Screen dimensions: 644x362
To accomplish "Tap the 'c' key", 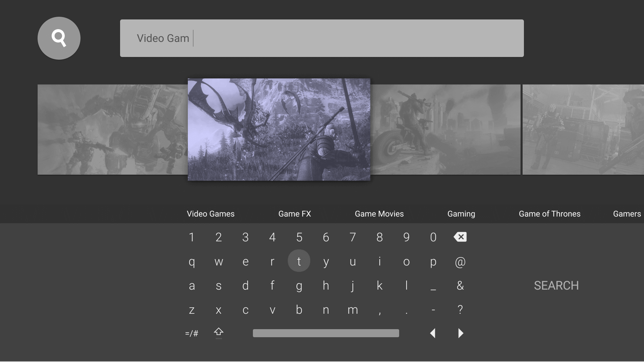I will tap(246, 310).
